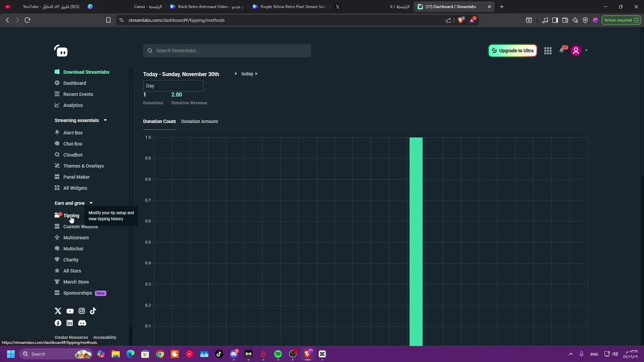Click the Brave Rewards triangle icon
The image size is (644, 362).
point(472,20)
